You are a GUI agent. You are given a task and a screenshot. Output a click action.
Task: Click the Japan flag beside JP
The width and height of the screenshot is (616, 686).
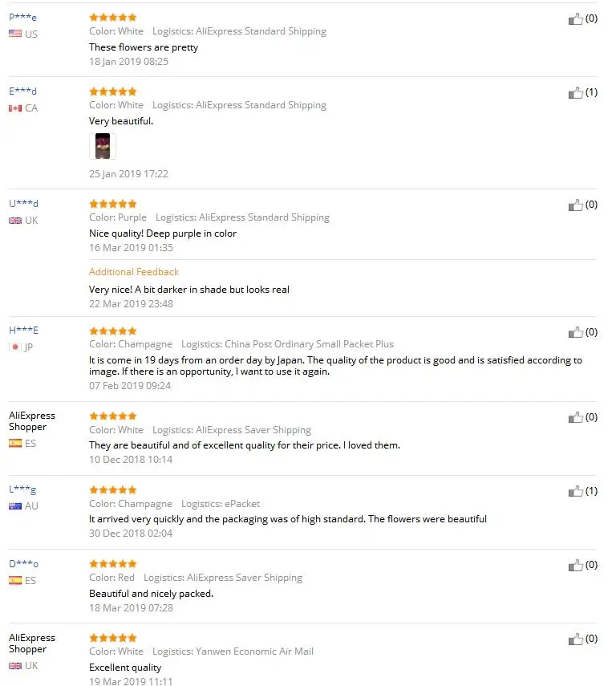coord(15,347)
